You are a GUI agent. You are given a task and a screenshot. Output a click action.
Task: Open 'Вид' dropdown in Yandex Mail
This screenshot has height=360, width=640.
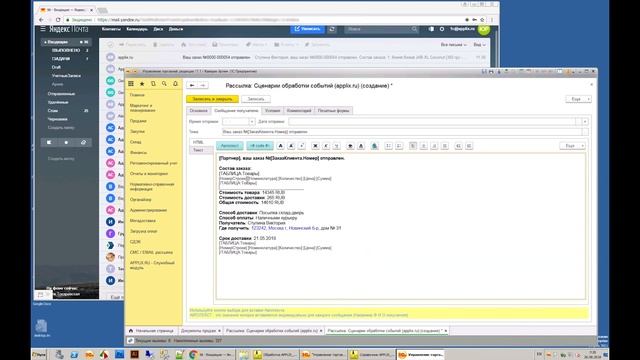pyautogui.click(x=479, y=44)
